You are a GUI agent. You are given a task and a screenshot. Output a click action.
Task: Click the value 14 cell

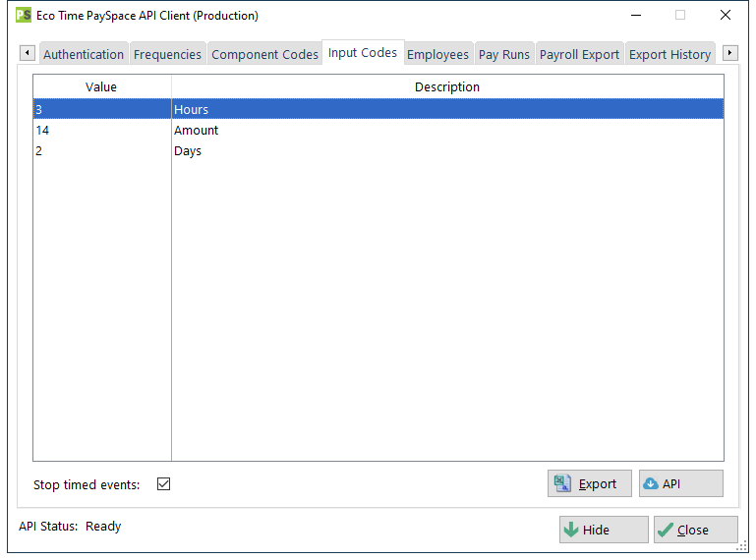[x=101, y=130]
